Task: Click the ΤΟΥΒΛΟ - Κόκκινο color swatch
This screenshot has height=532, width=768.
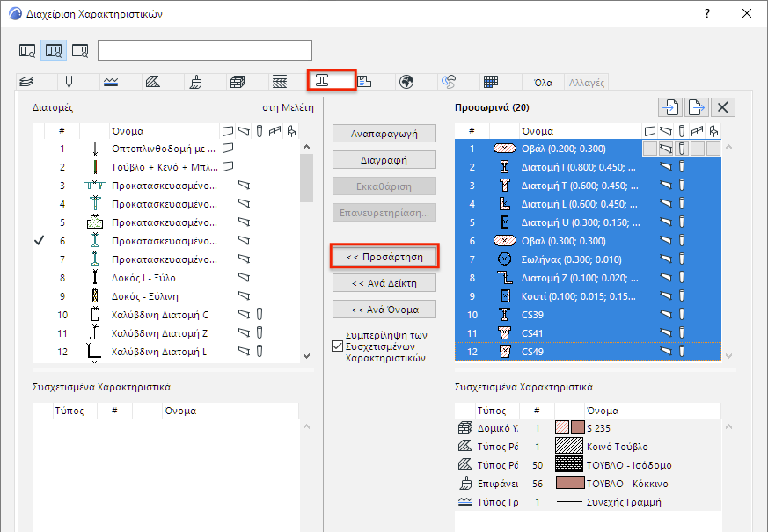Action: point(570,483)
